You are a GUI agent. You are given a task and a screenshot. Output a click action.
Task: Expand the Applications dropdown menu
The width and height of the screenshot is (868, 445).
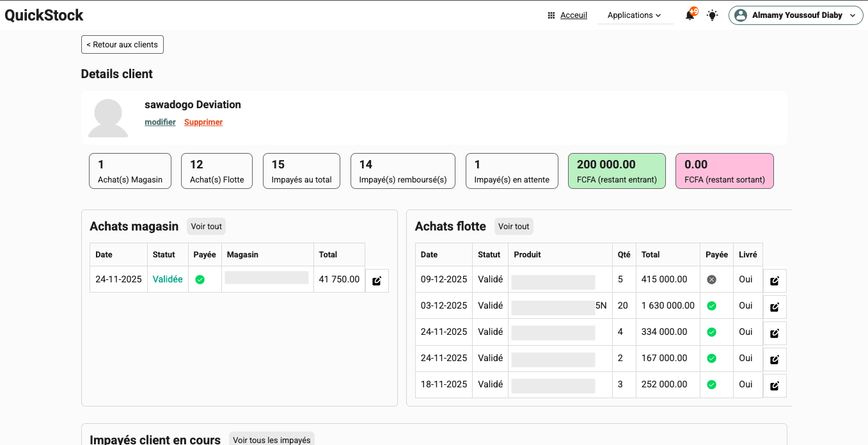point(635,15)
